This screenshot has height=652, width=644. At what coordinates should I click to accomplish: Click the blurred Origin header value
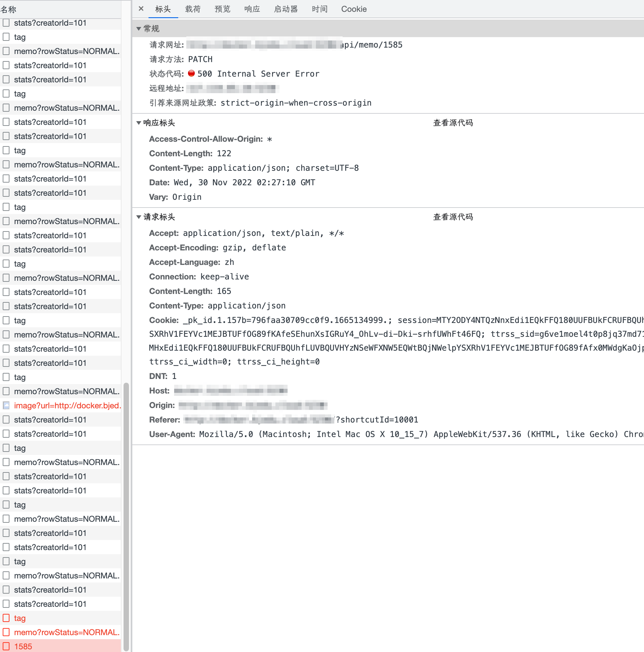253,405
